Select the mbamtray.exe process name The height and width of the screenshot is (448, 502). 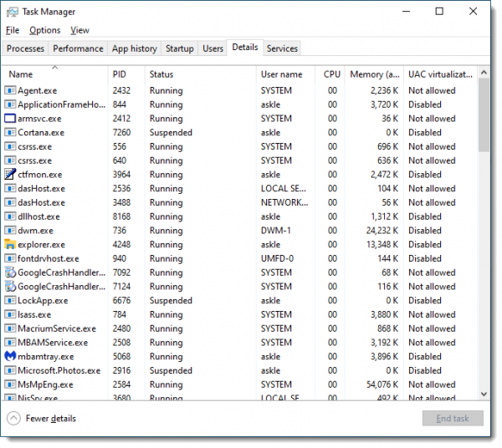(x=46, y=357)
